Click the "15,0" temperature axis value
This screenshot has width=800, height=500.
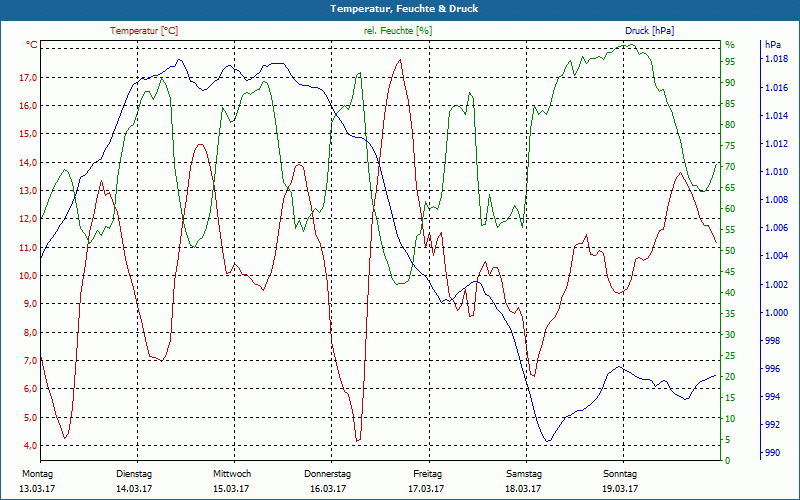point(29,134)
